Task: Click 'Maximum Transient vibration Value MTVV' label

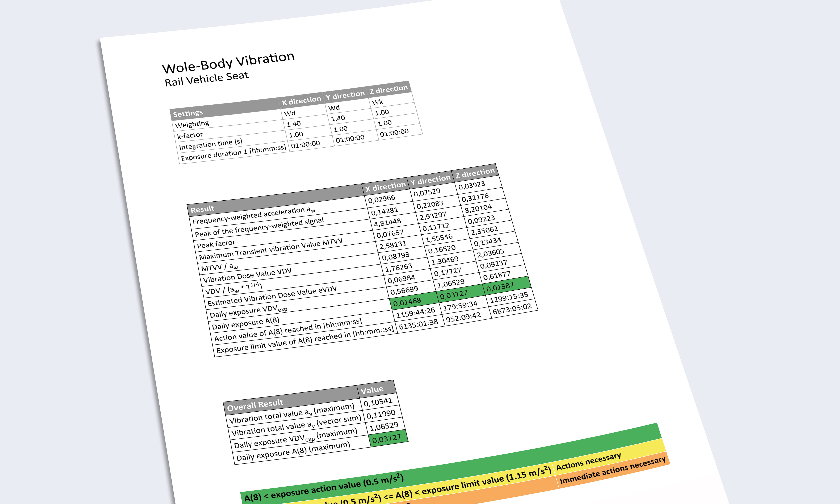Action: point(271,249)
